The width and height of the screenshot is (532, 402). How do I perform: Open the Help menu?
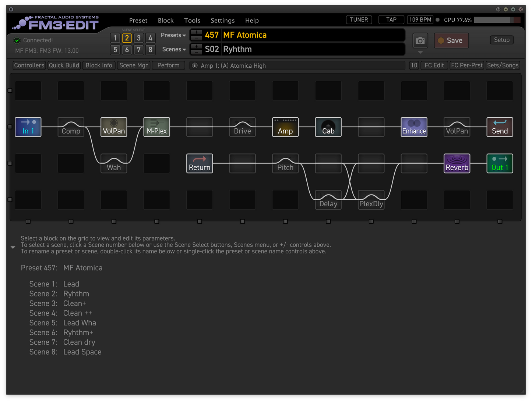[252, 21]
